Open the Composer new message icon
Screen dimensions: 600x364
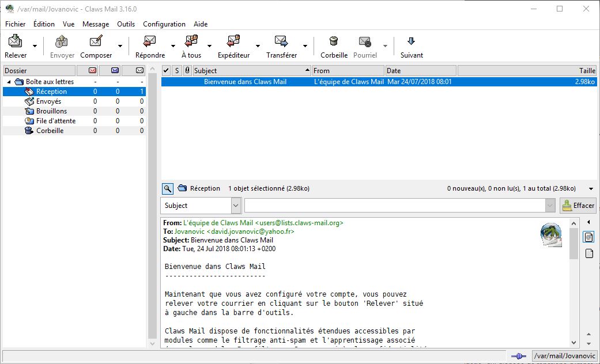pyautogui.click(x=96, y=40)
